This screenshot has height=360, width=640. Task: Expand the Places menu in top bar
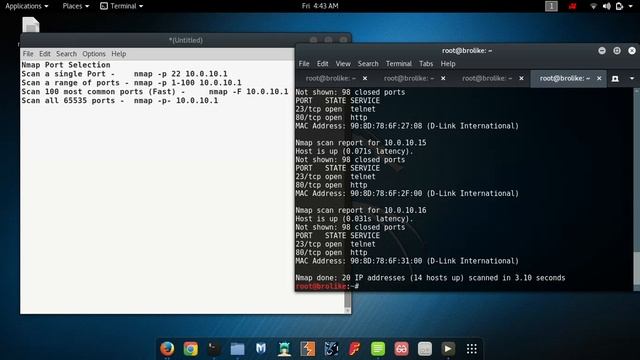click(76, 6)
